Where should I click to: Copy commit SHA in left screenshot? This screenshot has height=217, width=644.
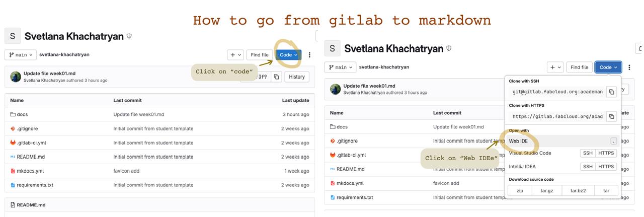click(276, 77)
